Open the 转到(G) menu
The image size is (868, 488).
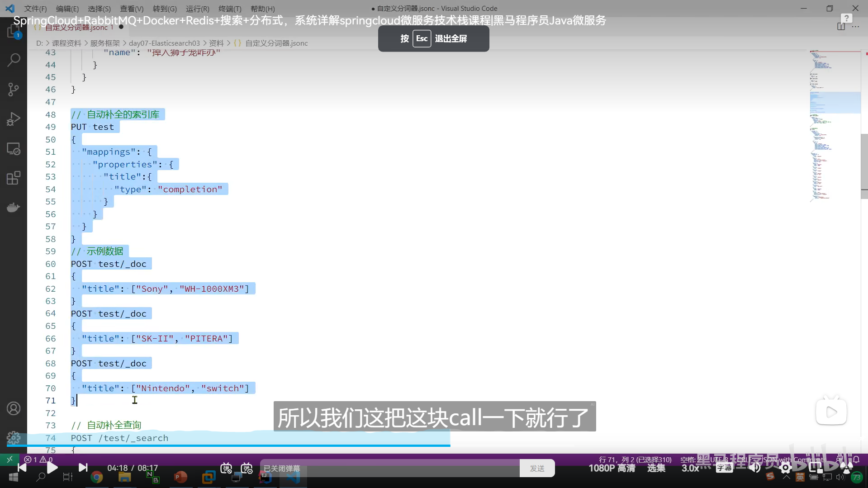pyautogui.click(x=165, y=9)
